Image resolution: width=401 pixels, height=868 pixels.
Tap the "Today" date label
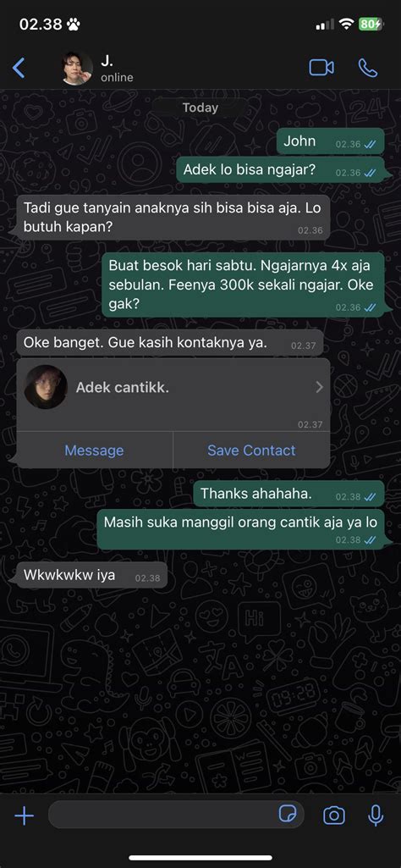pyautogui.click(x=200, y=108)
